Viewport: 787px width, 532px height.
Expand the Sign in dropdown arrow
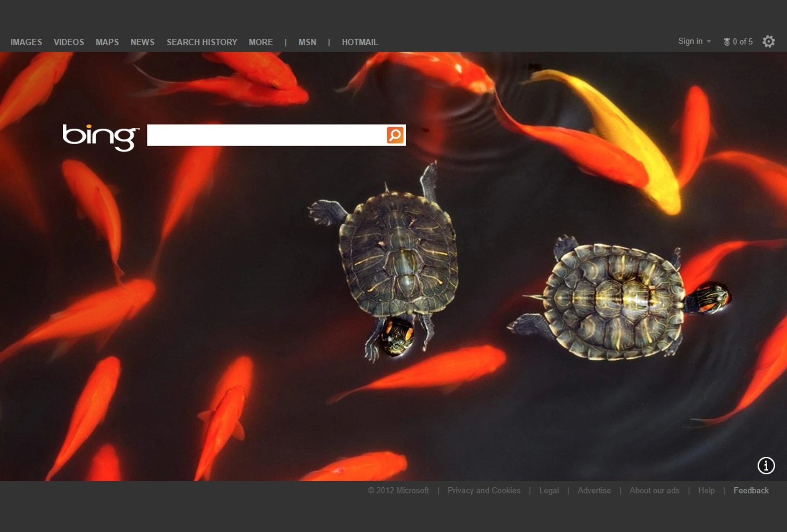[709, 41]
